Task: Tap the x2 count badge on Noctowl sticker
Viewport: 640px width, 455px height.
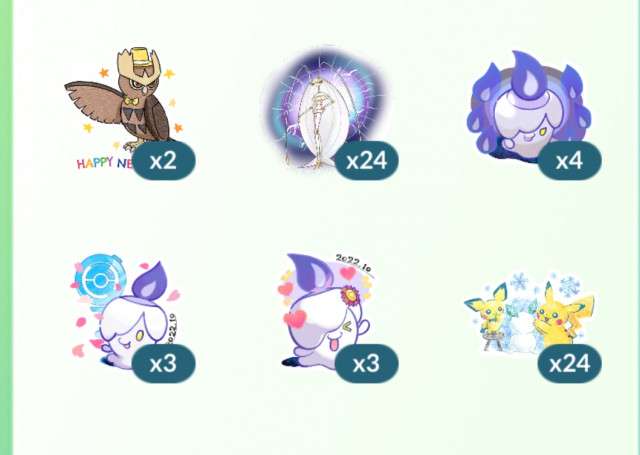Action: (164, 161)
